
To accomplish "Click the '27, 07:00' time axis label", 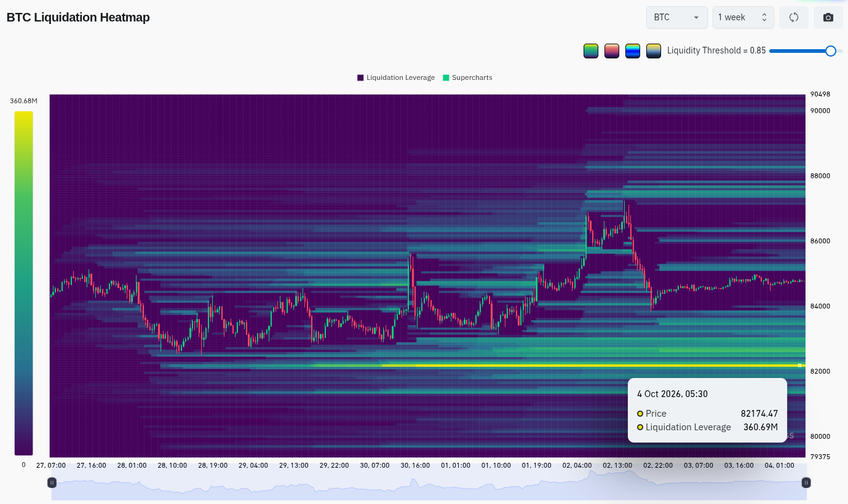I will [51, 465].
